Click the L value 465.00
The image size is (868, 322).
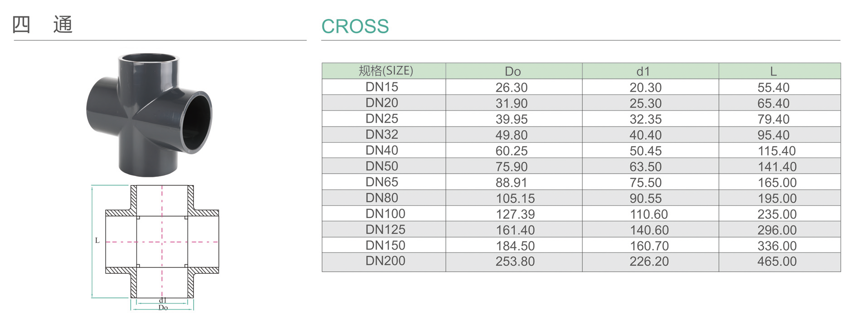pos(777,262)
